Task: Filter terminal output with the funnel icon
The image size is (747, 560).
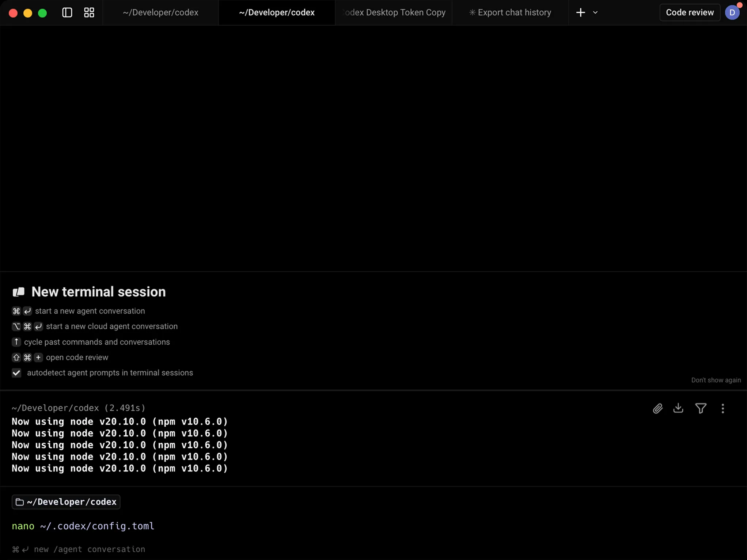Action: point(701,408)
